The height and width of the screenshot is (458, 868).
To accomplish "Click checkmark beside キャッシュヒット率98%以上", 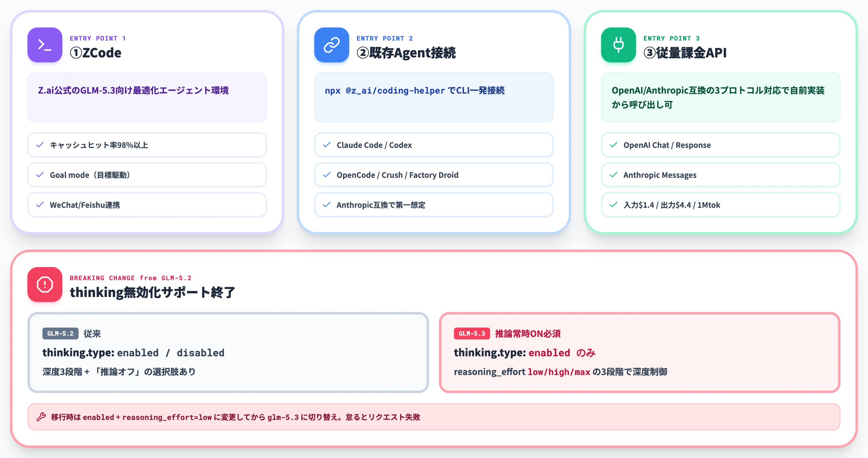I will [x=40, y=145].
